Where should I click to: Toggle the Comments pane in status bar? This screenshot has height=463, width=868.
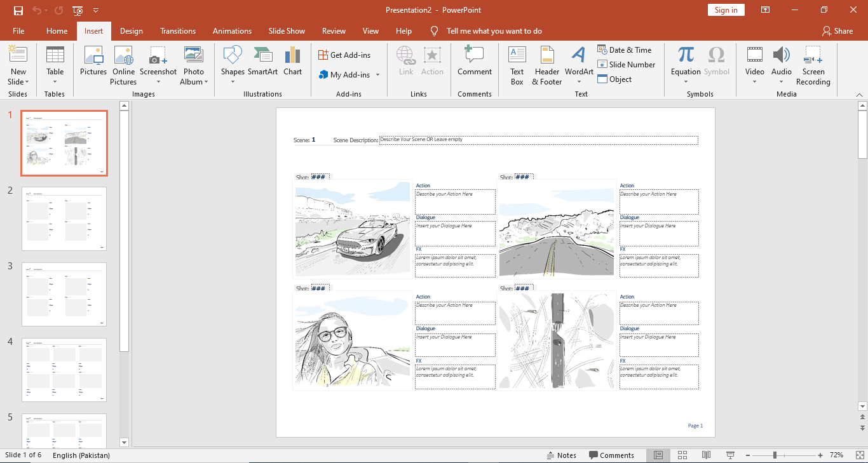pyautogui.click(x=611, y=455)
